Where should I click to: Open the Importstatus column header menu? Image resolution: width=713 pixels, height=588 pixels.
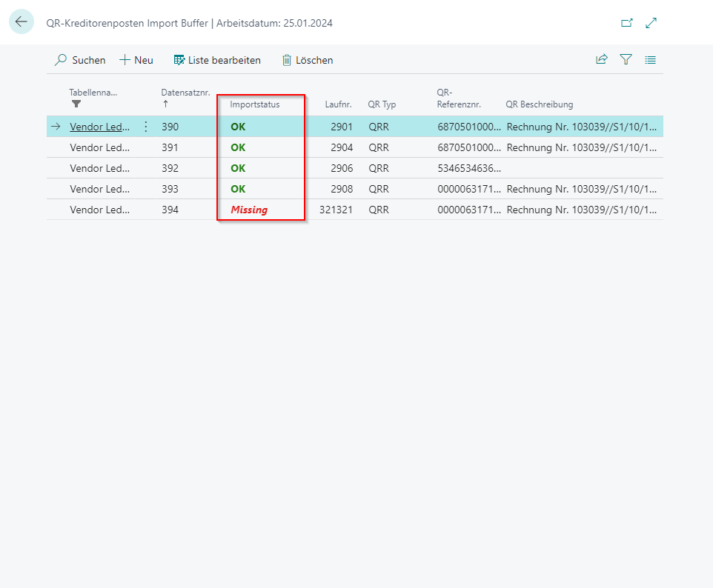click(x=255, y=104)
